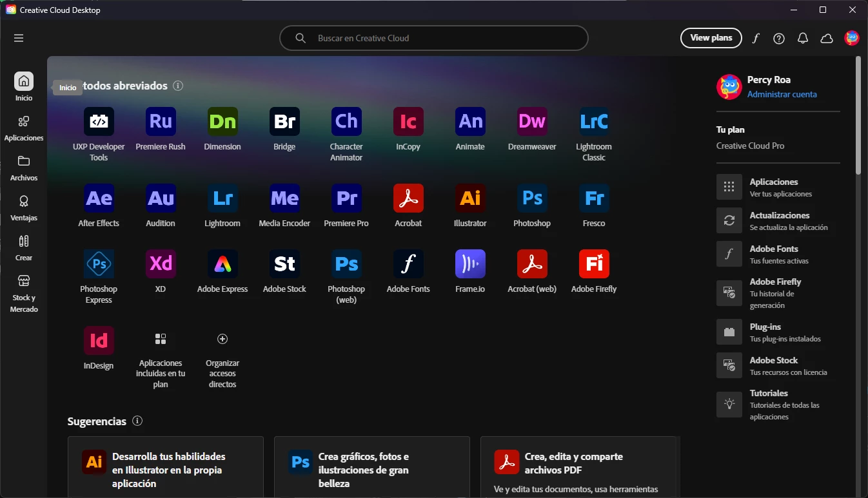Launch Photoshop (web)

pos(346,264)
